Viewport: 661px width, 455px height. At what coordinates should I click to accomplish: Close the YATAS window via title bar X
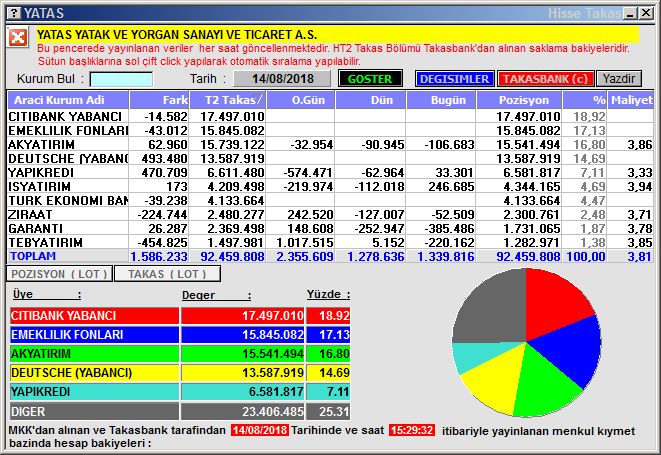click(x=646, y=13)
